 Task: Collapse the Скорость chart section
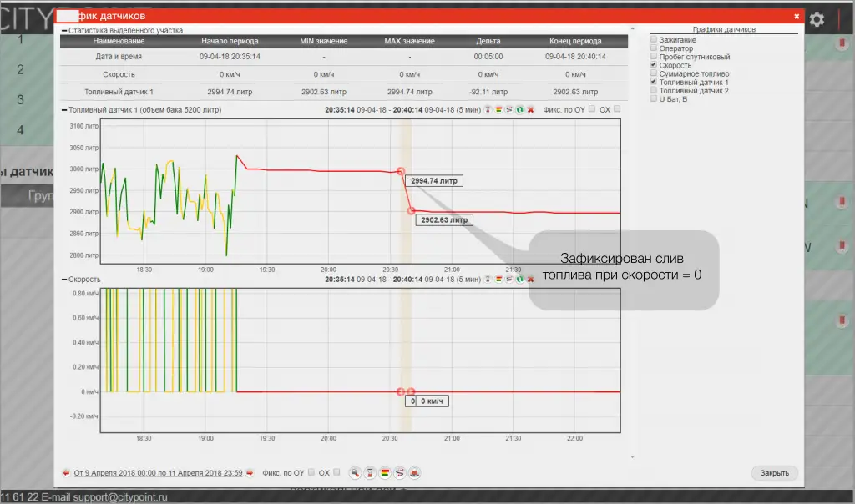[x=64, y=280]
